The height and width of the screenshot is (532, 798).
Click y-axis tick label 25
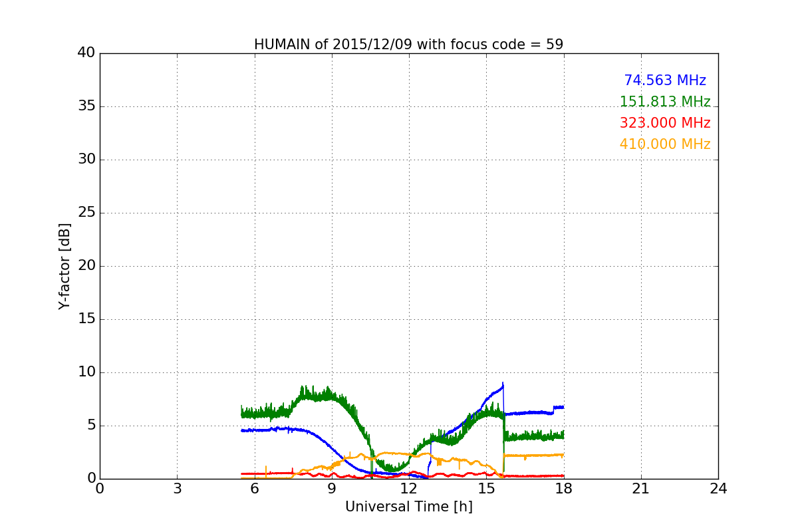86,213
